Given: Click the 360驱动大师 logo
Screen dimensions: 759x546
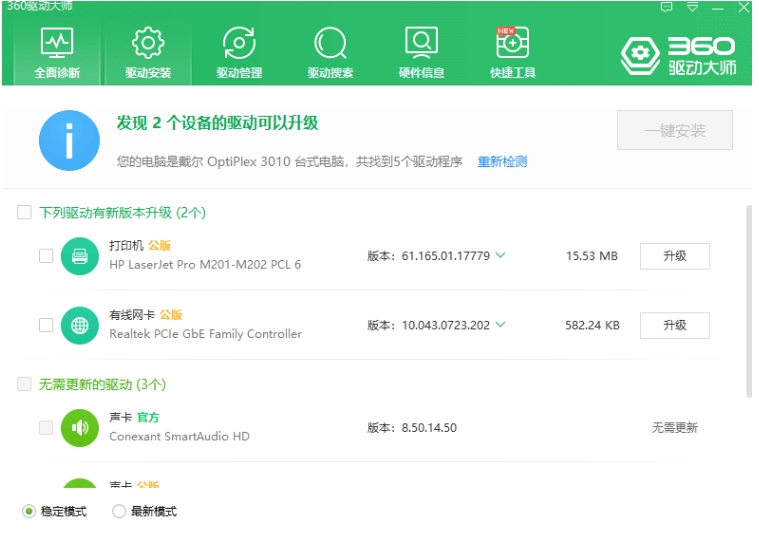Looking at the screenshot, I should click(x=679, y=56).
